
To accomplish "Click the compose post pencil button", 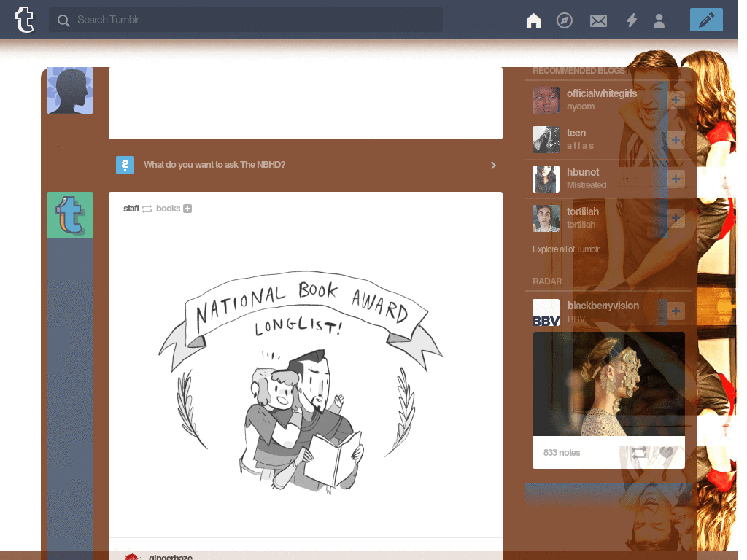I will point(706,20).
